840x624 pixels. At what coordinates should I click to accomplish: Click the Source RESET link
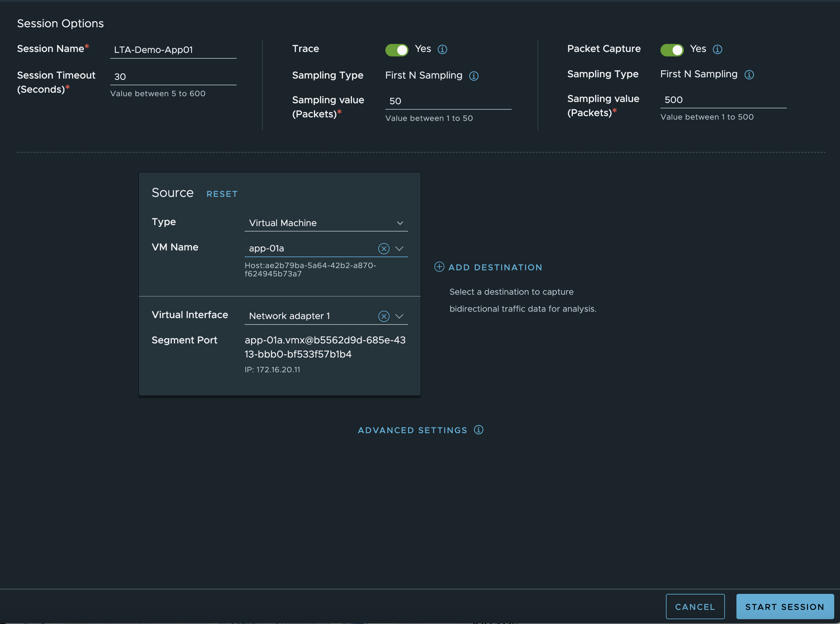click(x=222, y=194)
